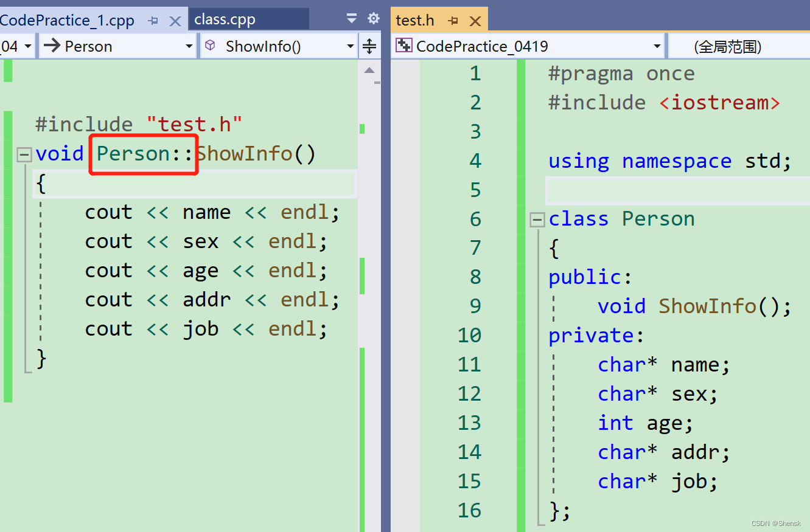This screenshot has height=532, width=810.
Task: Collapse the Person::ShowInfo() function block
Action: point(24,154)
